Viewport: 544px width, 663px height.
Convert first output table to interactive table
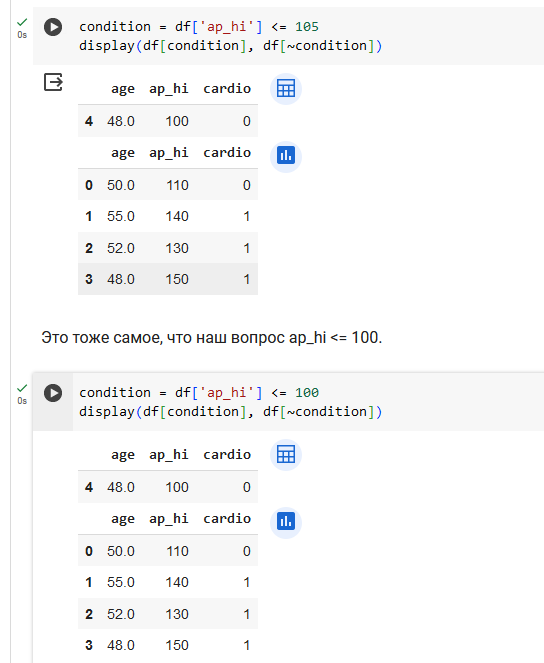pos(286,89)
